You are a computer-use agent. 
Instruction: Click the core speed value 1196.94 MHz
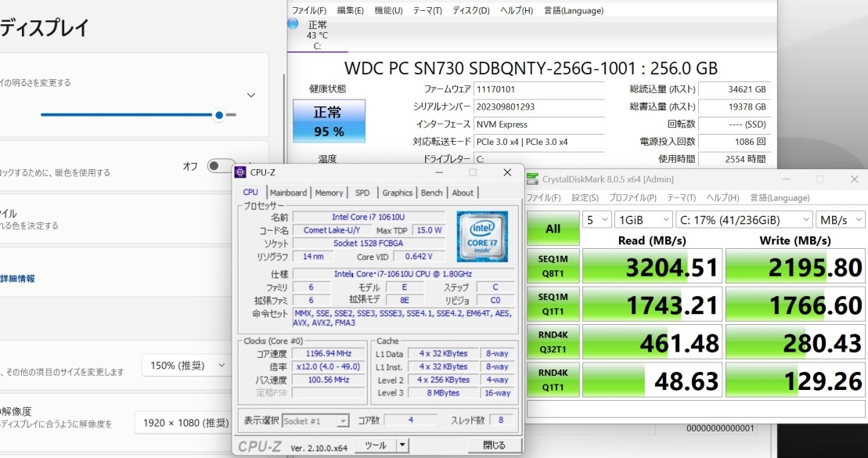329,353
